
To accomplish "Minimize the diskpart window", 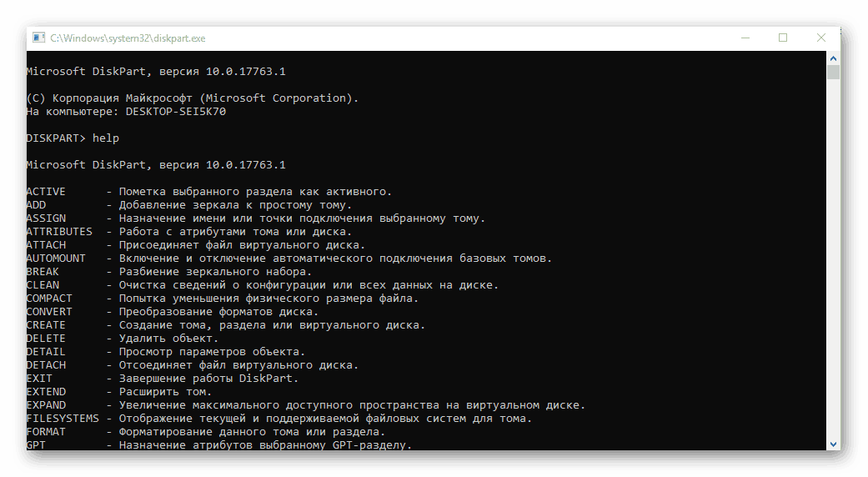I will 745,38.
